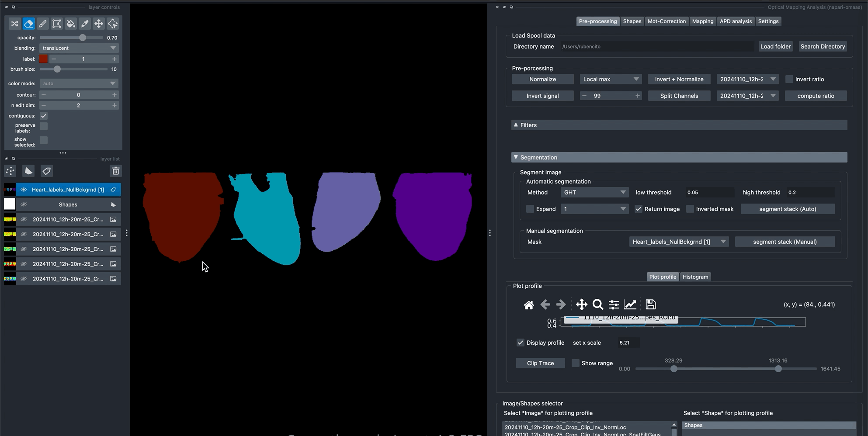Increase the label number with plus
The height and width of the screenshot is (436, 868).
pos(114,59)
